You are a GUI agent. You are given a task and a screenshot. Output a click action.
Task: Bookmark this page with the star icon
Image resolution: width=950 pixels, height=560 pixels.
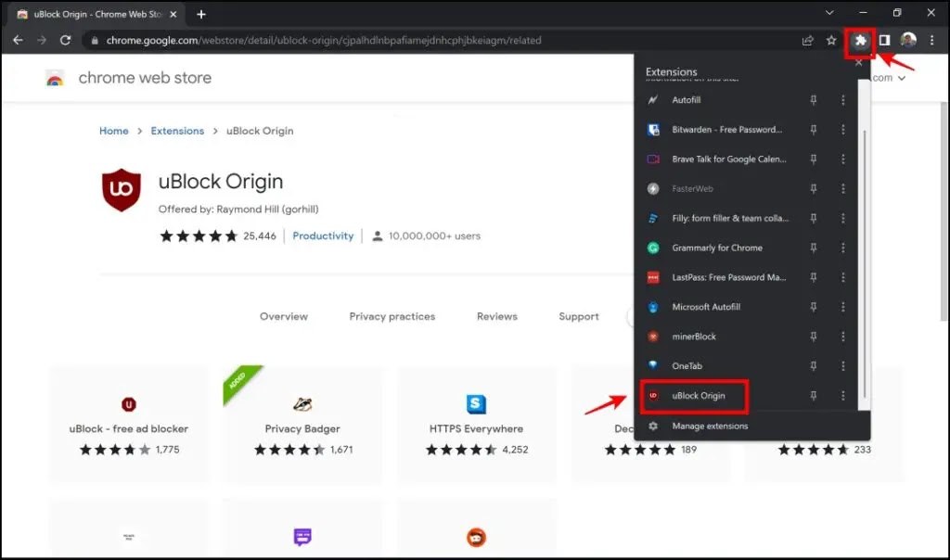pos(830,41)
